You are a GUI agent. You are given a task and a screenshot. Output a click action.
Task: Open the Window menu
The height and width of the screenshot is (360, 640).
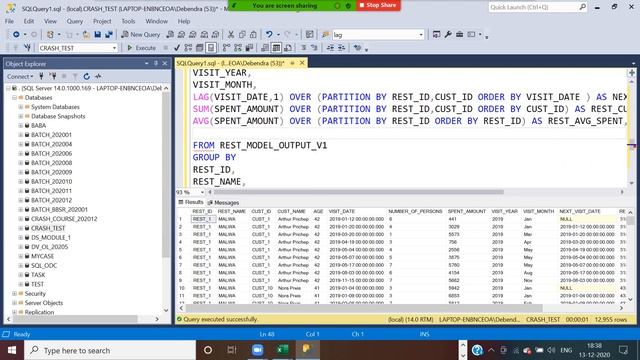pos(156,21)
